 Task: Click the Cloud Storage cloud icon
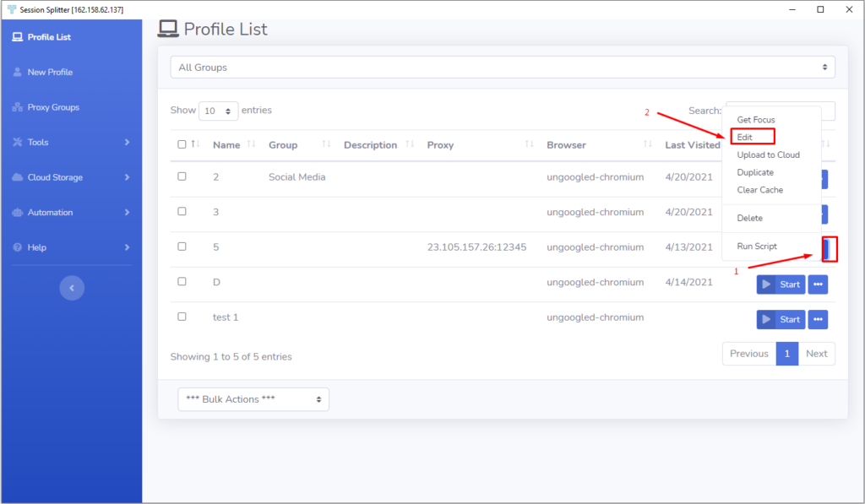[18, 177]
